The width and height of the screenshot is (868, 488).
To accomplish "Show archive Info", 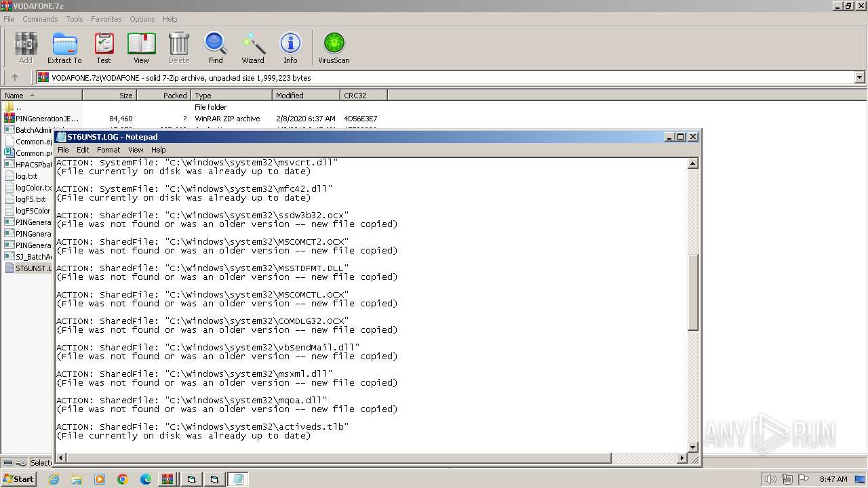I will [290, 48].
